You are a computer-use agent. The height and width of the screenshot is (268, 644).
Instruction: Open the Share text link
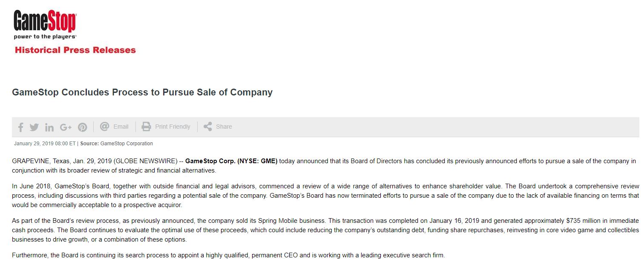(x=224, y=127)
